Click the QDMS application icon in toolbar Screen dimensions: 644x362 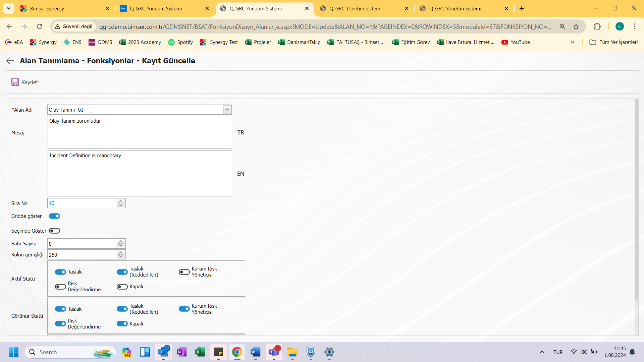pos(91,42)
